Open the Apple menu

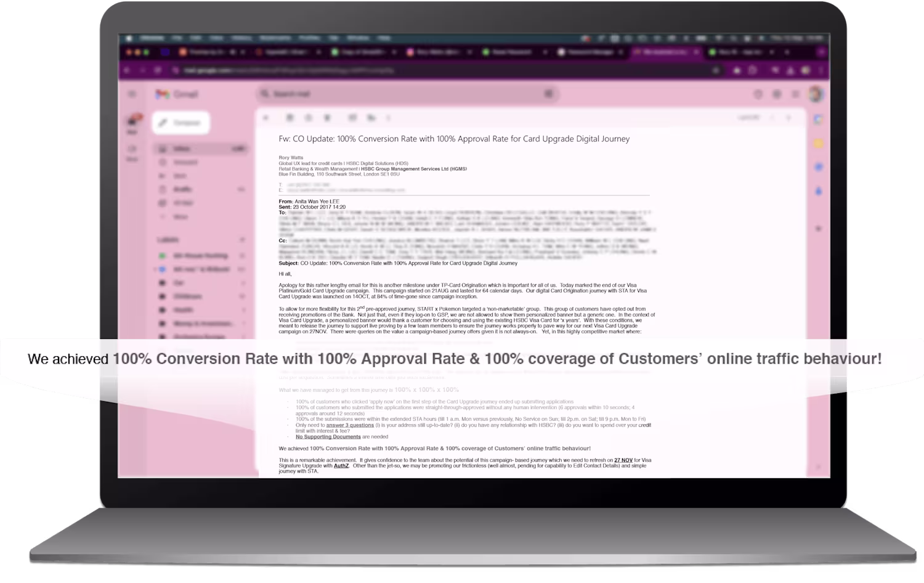[129, 38]
